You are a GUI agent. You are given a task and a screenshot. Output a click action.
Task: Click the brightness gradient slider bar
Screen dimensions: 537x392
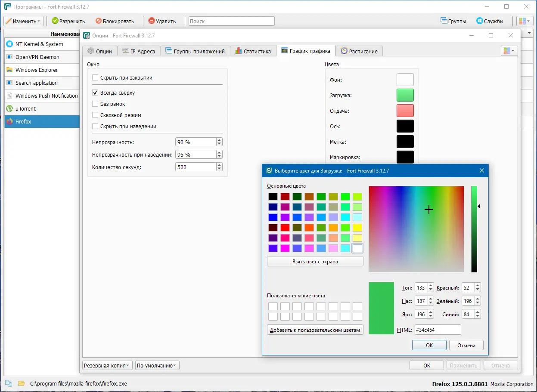pyautogui.click(x=474, y=229)
